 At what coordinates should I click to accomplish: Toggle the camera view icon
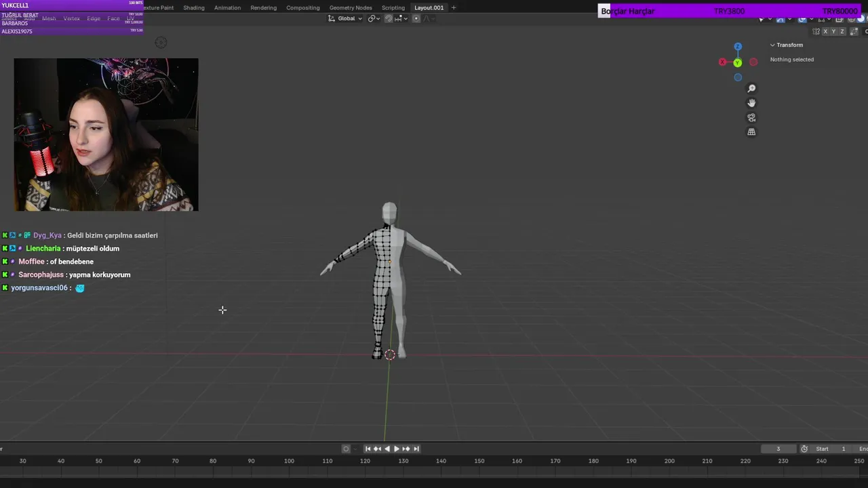[x=751, y=117]
